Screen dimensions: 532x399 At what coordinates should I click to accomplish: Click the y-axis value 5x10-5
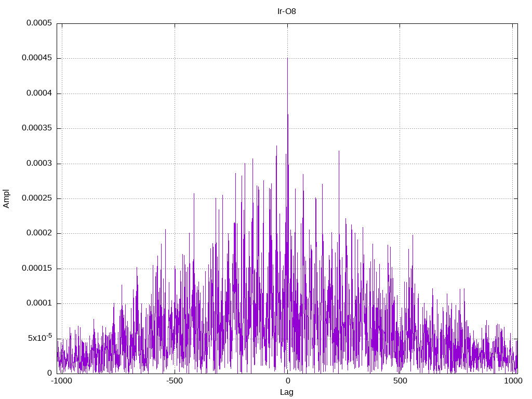[40, 338]
